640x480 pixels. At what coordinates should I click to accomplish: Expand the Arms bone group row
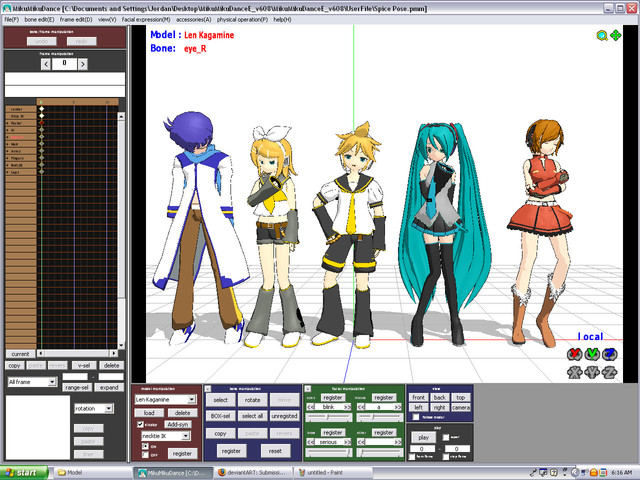click(x=8, y=151)
